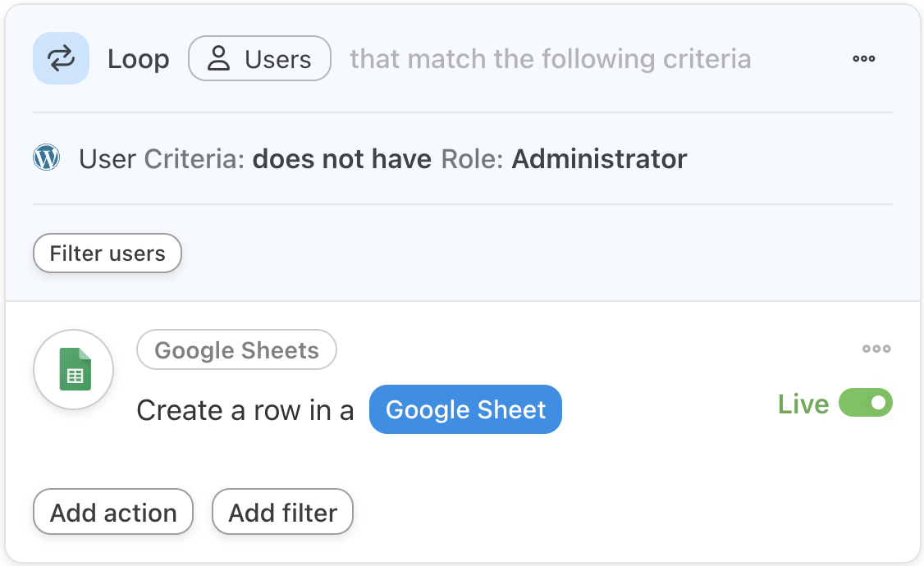Disable the Live toggle switch
This screenshot has width=924, height=566.
click(x=865, y=404)
